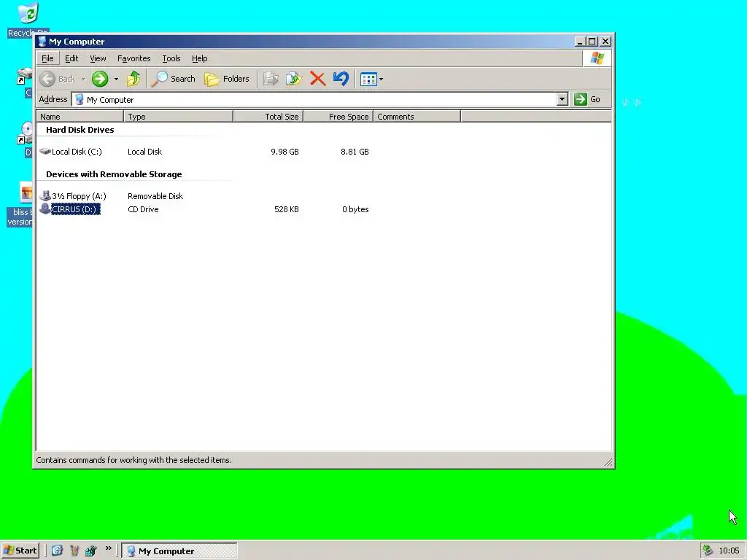The width and height of the screenshot is (747, 560).
Task: Click the 8.81 GB free space value
Action: (355, 152)
